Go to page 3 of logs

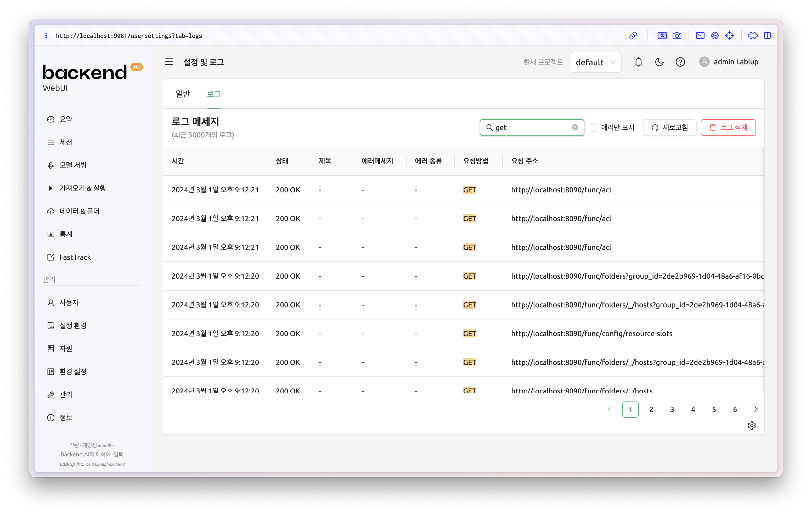click(672, 409)
